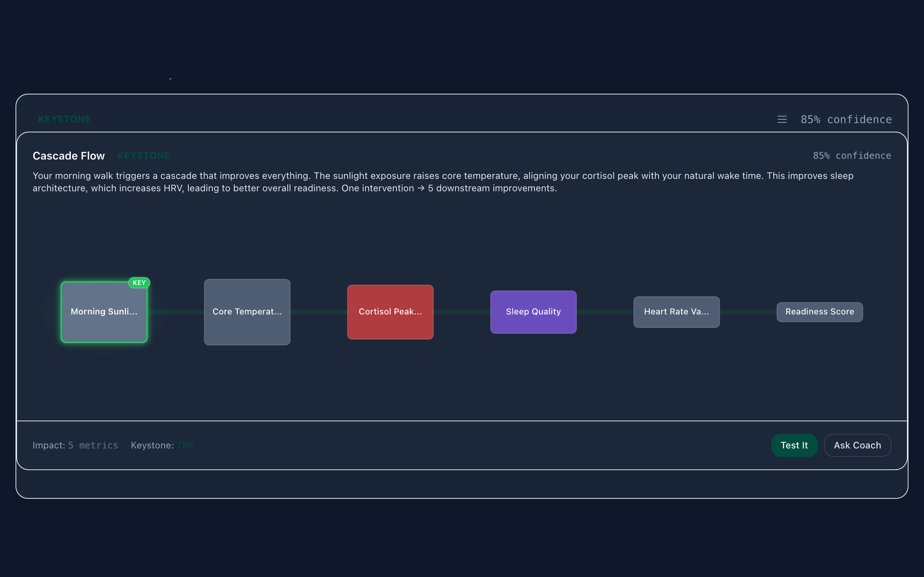924x577 pixels.
Task: Click the red Cortisol Peak node
Action: (390, 312)
